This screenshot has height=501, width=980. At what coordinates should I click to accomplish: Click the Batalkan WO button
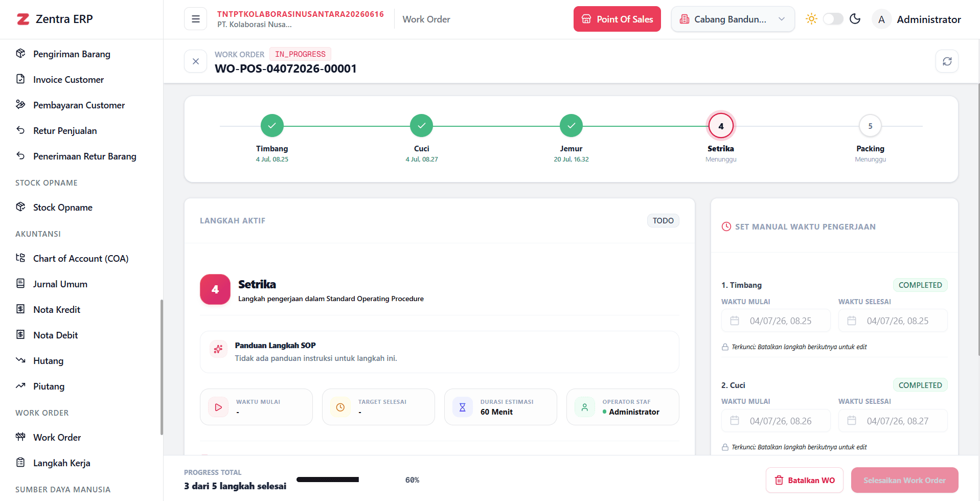point(805,480)
